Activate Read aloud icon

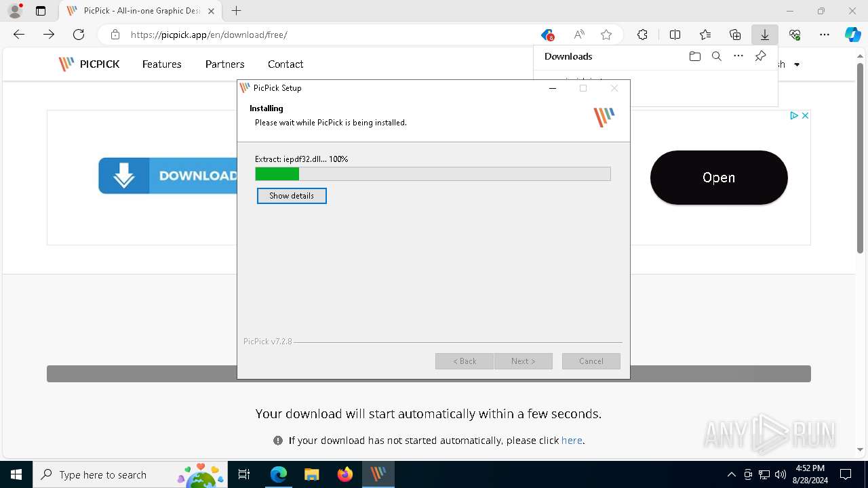point(579,35)
